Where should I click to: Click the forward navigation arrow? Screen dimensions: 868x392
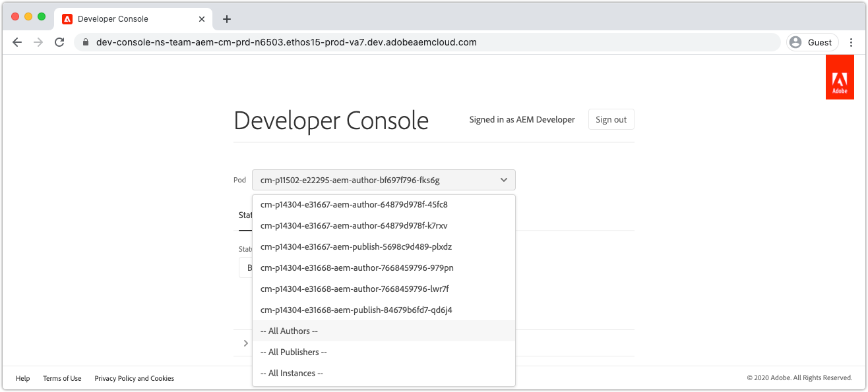point(38,42)
